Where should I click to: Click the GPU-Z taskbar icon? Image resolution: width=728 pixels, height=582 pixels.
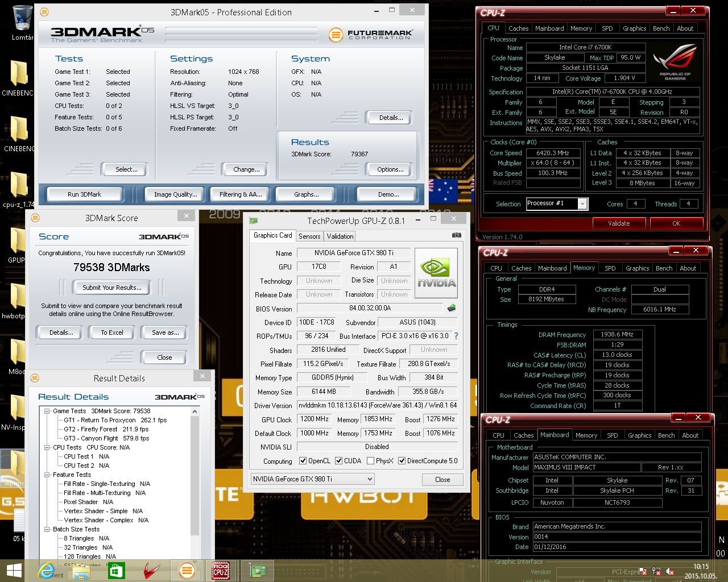(x=259, y=571)
